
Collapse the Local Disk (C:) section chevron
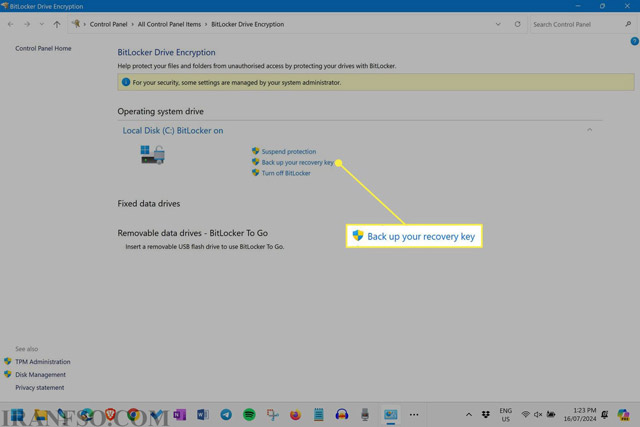coord(589,130)
